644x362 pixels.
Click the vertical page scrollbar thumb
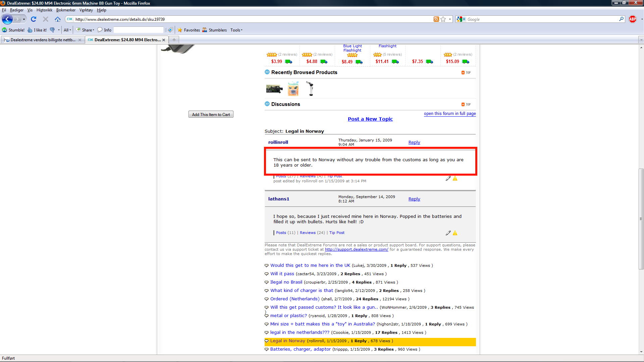point(641,219)
